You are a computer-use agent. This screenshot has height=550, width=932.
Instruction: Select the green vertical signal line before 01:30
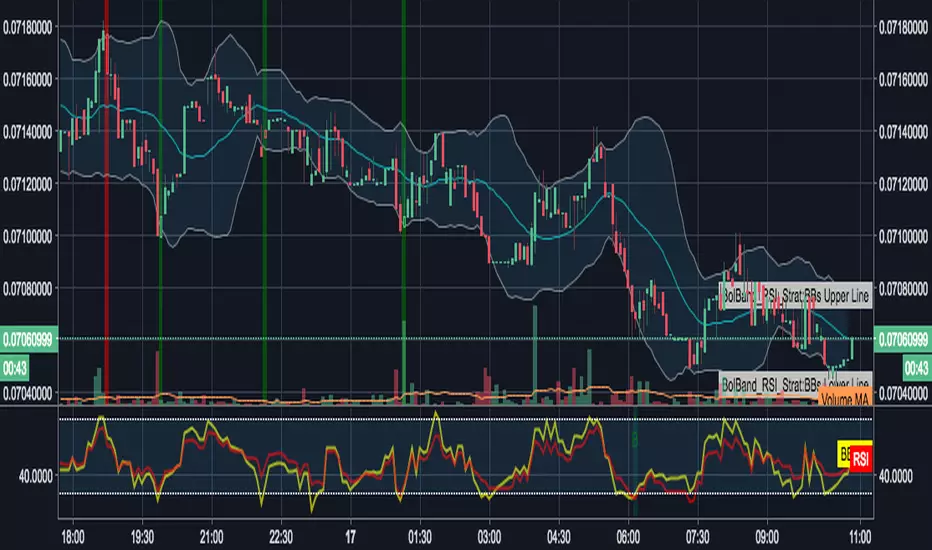pos(404,202)
